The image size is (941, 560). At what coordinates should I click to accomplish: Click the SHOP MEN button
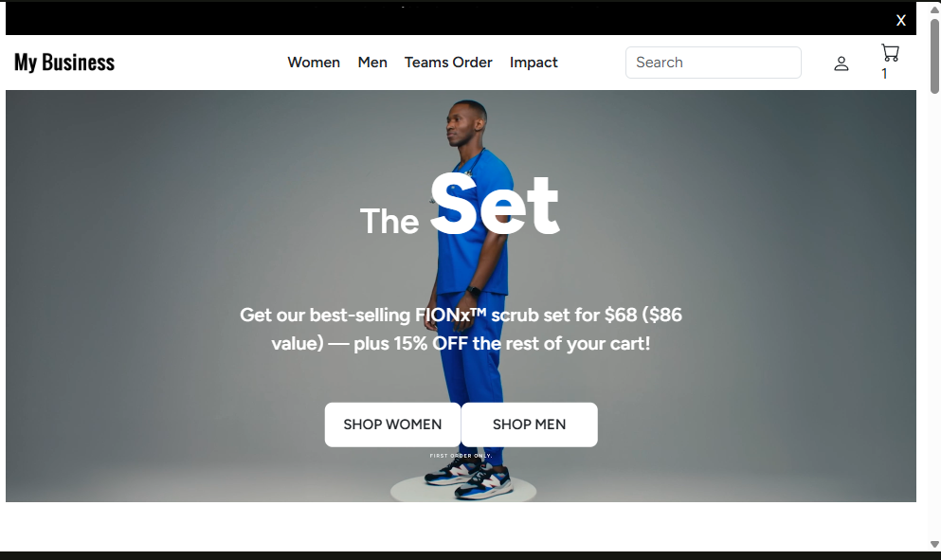coord(530,425)
